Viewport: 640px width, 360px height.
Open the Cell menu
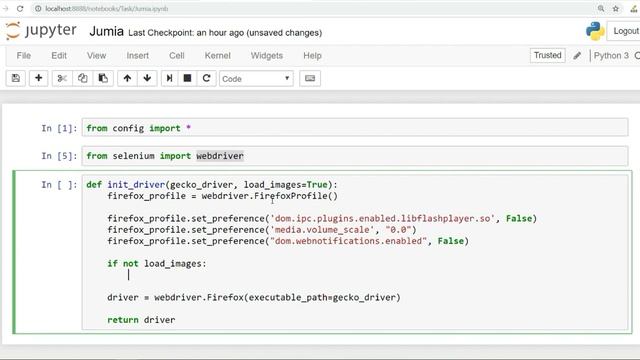click(x=177, y=56)
